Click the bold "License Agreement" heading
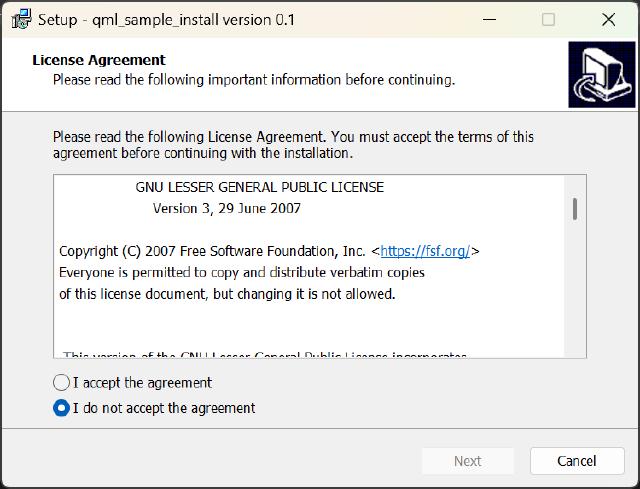640x489 pixels. [99, 60]
